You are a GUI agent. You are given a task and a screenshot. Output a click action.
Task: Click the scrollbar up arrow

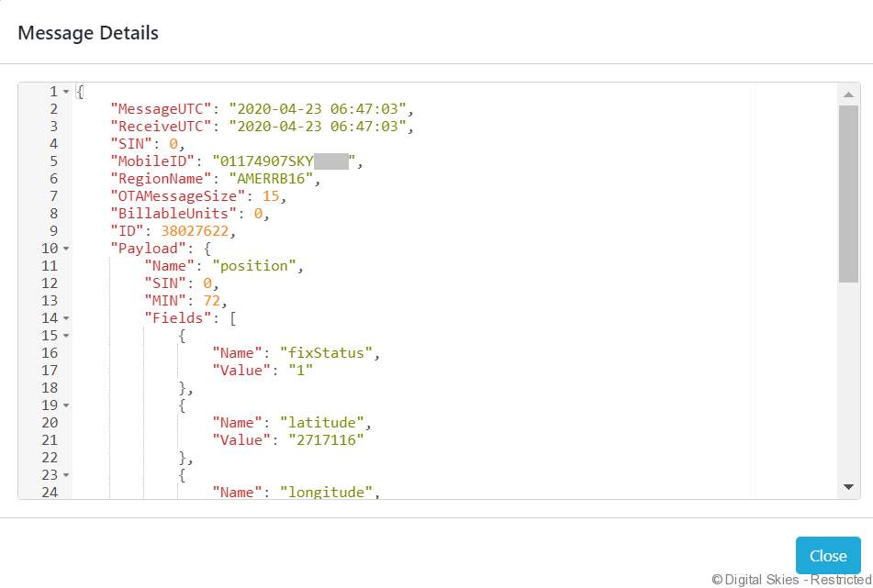[x=848, y=94]
